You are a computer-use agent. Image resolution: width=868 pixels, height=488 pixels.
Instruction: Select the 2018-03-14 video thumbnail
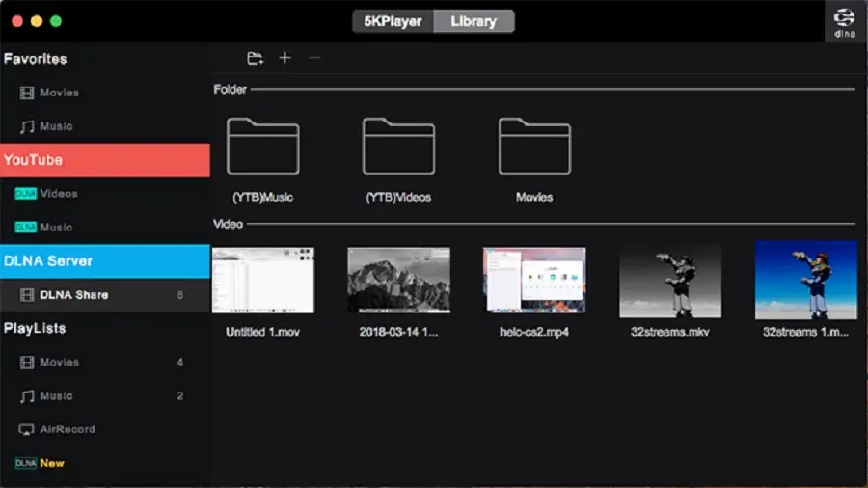(x=398, y=281)
